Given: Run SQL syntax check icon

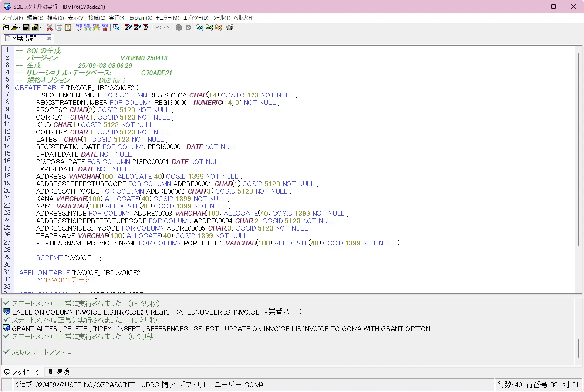Looking at the screenshot, I should click(79, 27).
